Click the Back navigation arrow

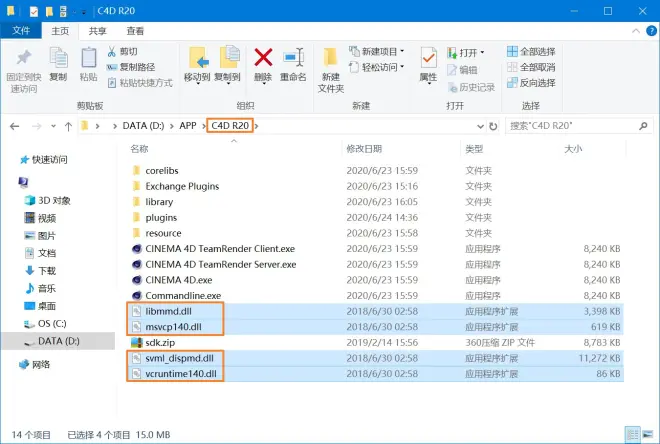pyautogui.click(x=15, y=126)
